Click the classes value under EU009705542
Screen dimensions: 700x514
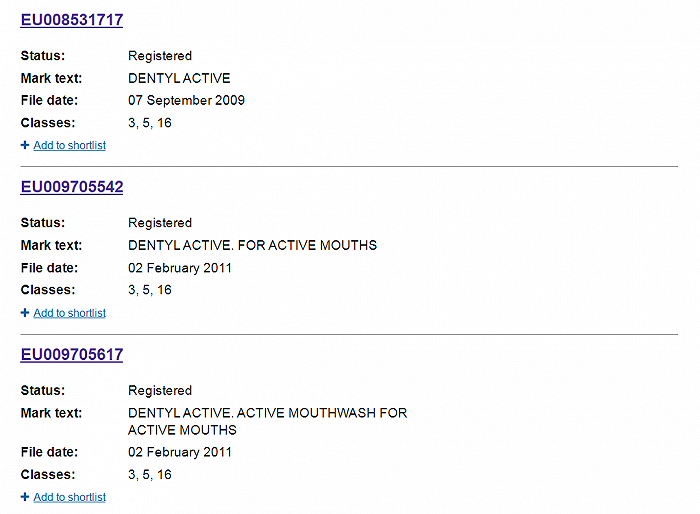point(150,290)
